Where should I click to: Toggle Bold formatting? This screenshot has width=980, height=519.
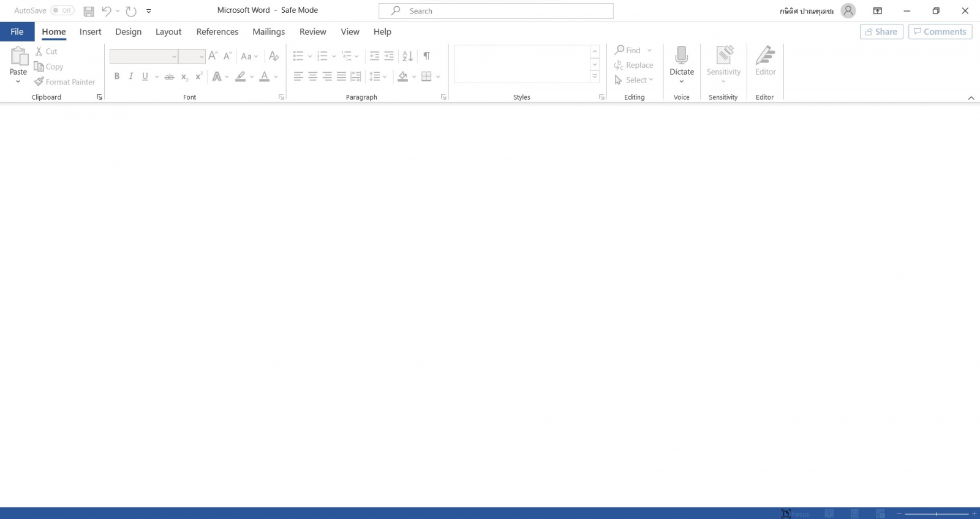[117, 77]
